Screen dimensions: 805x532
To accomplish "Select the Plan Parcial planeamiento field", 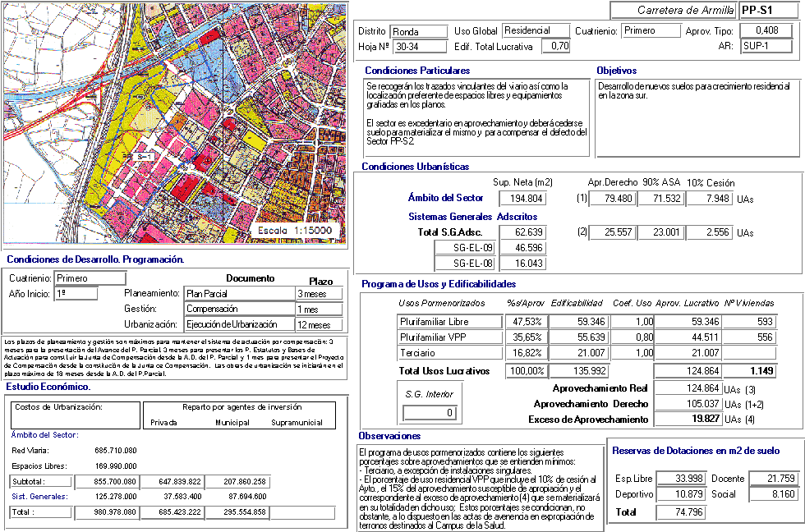I will 238,293.
